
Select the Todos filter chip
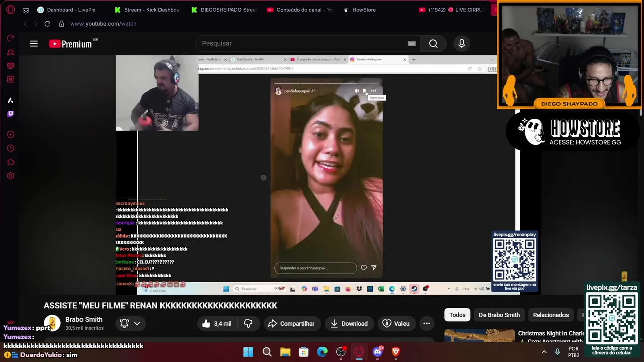tap(457, 315)
